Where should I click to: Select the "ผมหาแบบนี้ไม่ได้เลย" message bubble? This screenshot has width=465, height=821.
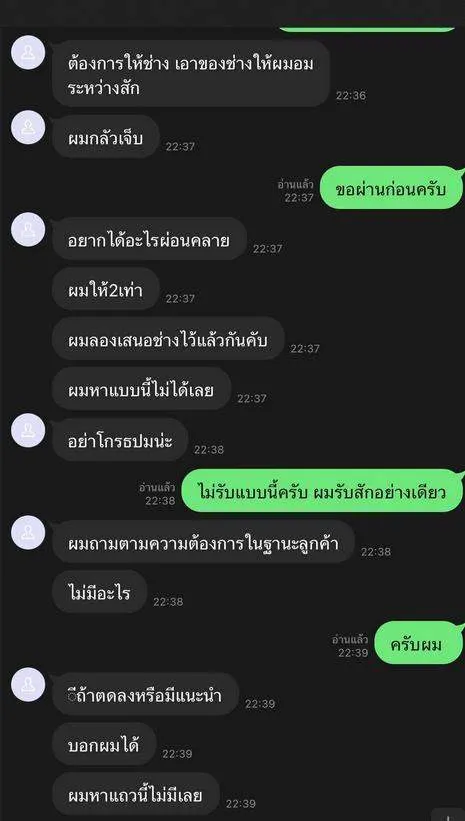pos(141,389)
